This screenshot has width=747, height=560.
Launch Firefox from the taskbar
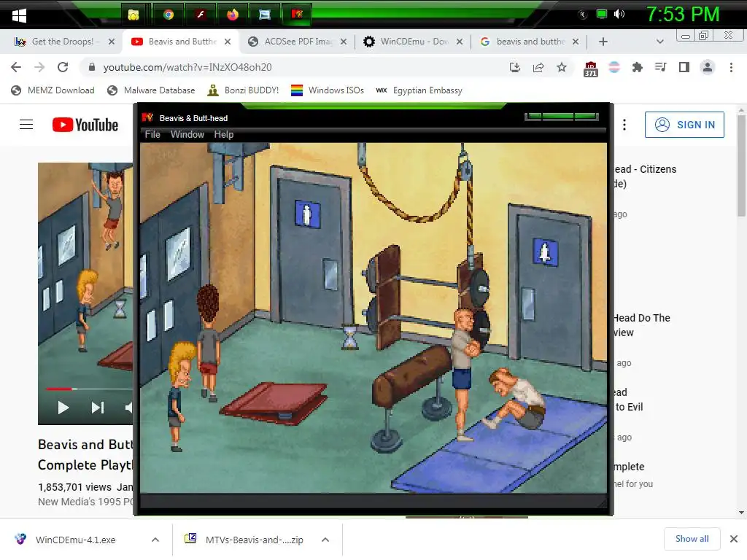[x=233, y=15]
